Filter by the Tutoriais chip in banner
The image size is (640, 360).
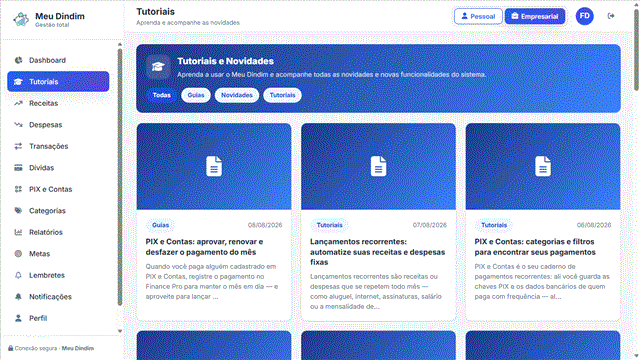[282, 95]
